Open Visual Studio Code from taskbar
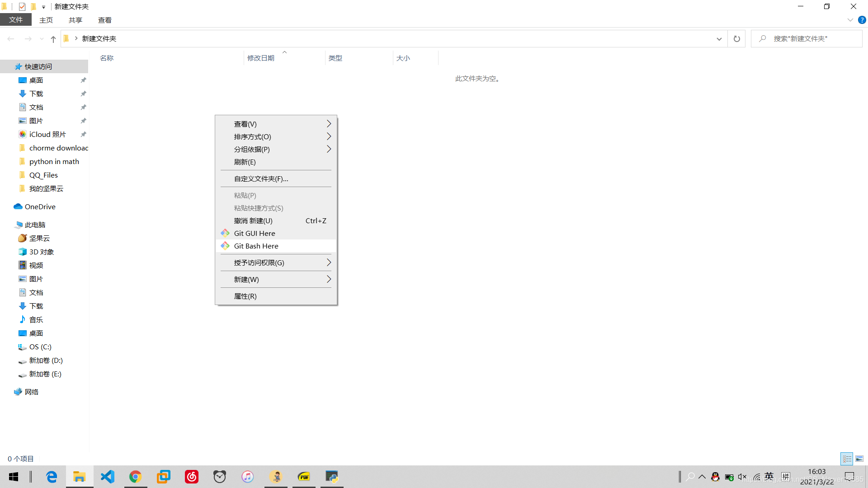Viewport: 868px width, 488px height. (108, 476)
